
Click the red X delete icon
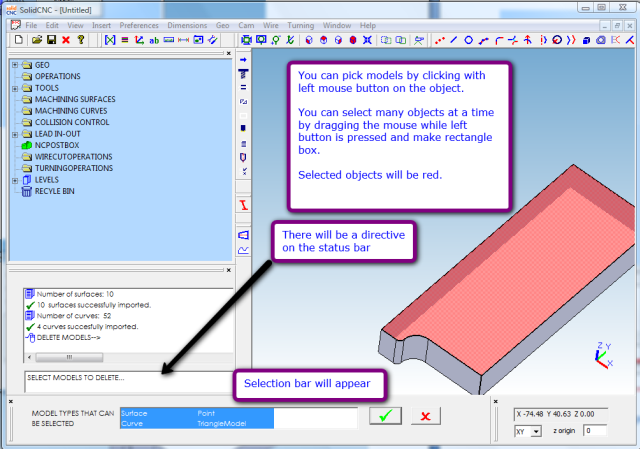click(x=66, y=40)
